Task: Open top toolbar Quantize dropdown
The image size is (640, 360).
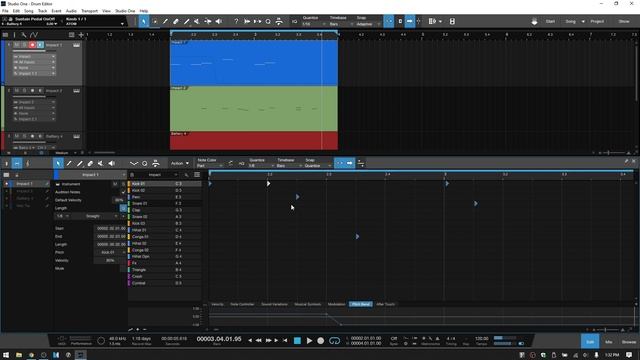Action: [313, 24]
